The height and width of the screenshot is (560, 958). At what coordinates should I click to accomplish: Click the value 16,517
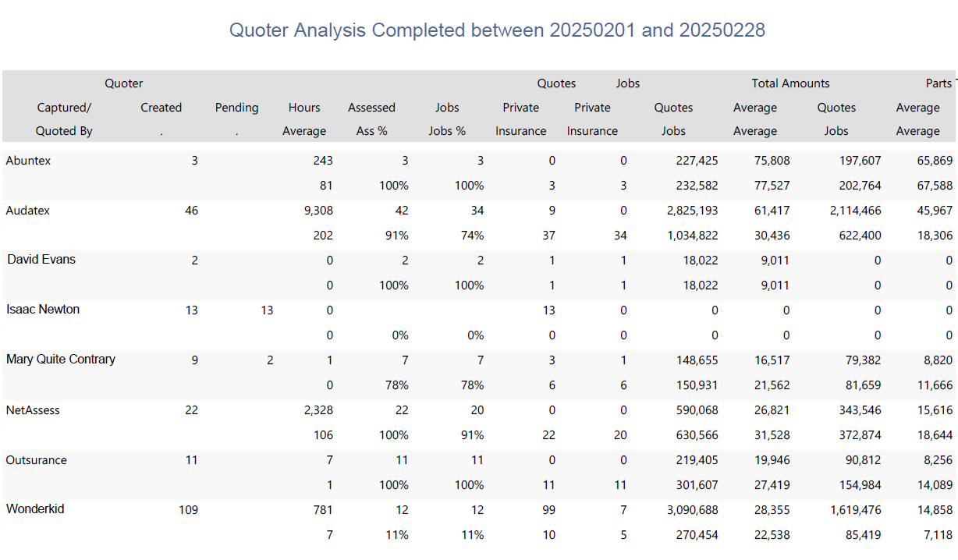772,360
